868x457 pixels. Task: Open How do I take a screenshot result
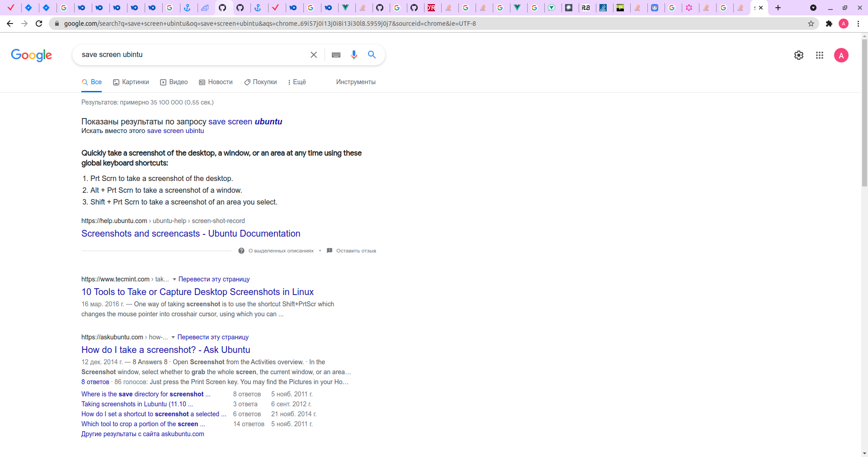coord(166,350)
